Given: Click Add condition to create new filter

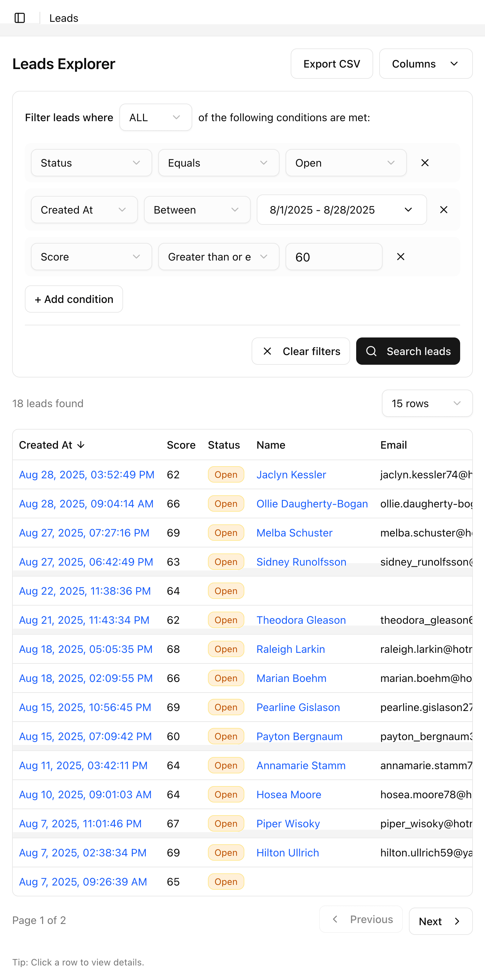Looking at the screenshot, I should pos(73,299).
